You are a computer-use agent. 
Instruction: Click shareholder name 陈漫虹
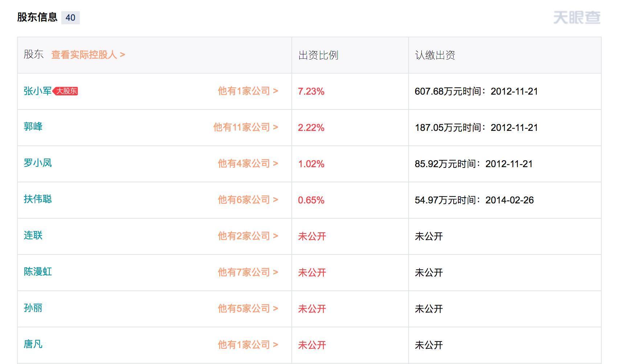[38, 272]
